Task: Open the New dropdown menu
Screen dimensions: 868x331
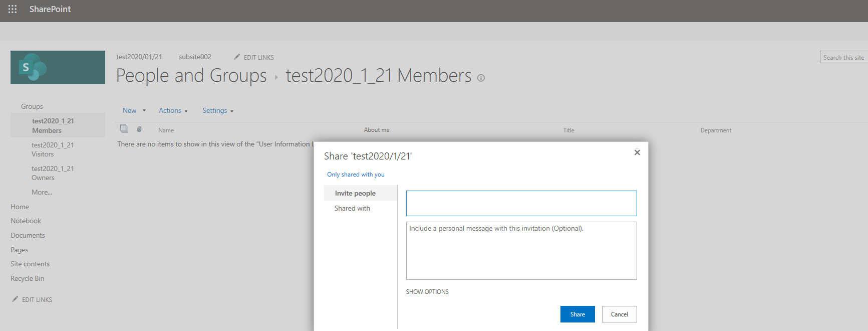Action: click(134, 110)
